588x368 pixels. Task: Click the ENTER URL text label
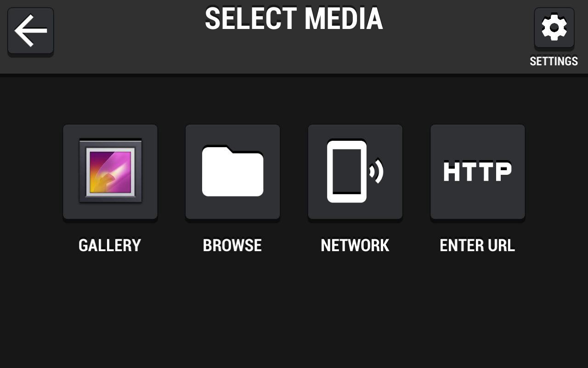coord(477,245)
